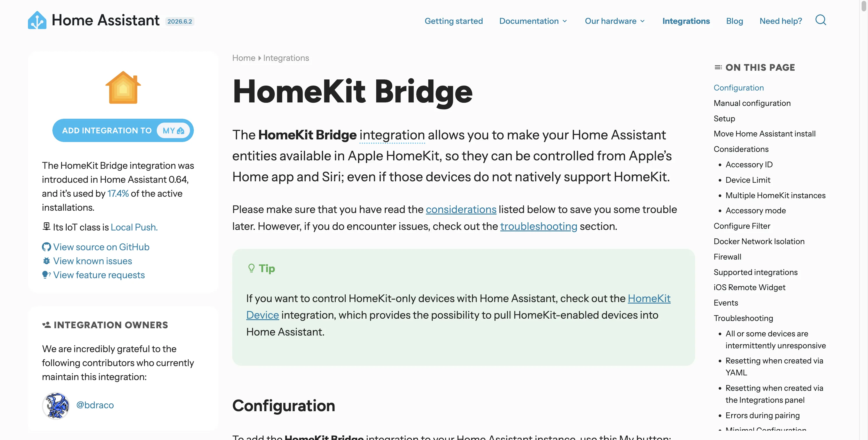Expand the Our hardware dropdown menu
This screenshot has width=868, height=440.
[615, 21]
